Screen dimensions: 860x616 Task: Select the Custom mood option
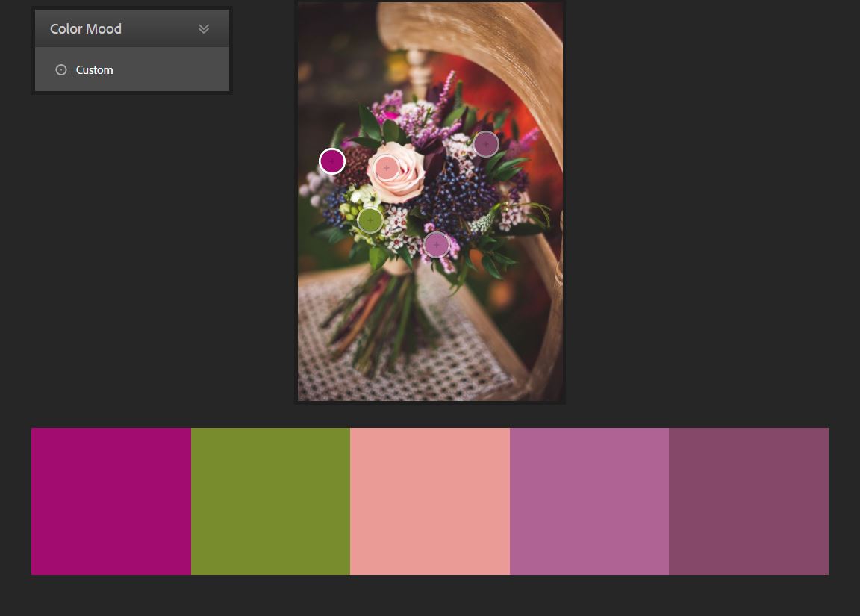(x=132, y=69)
